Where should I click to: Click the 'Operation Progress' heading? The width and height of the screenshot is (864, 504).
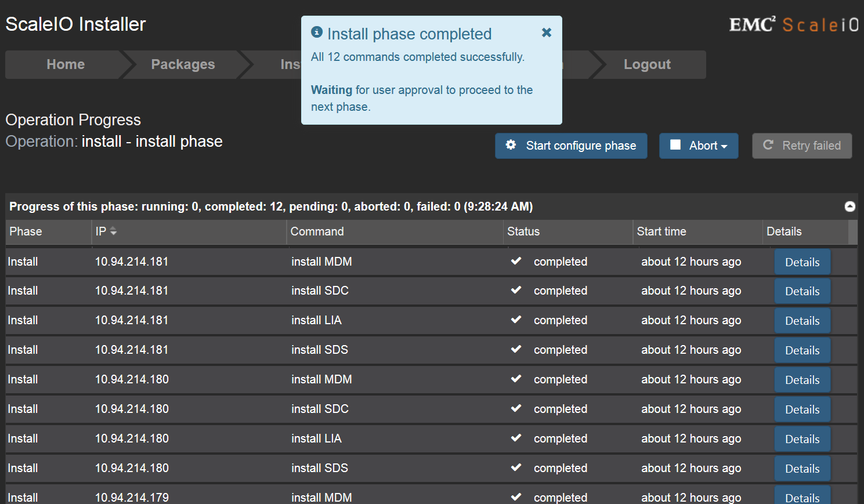tap(73, 120)
